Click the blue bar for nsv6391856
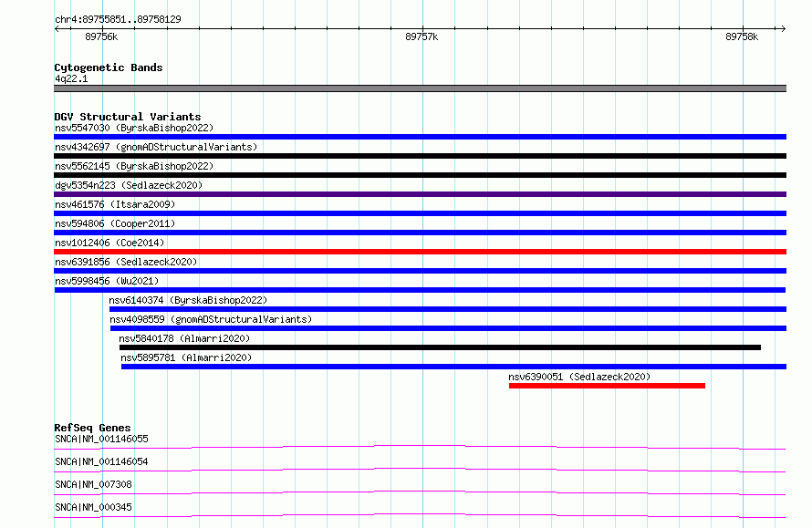812x528 pixels. point(420,271)
